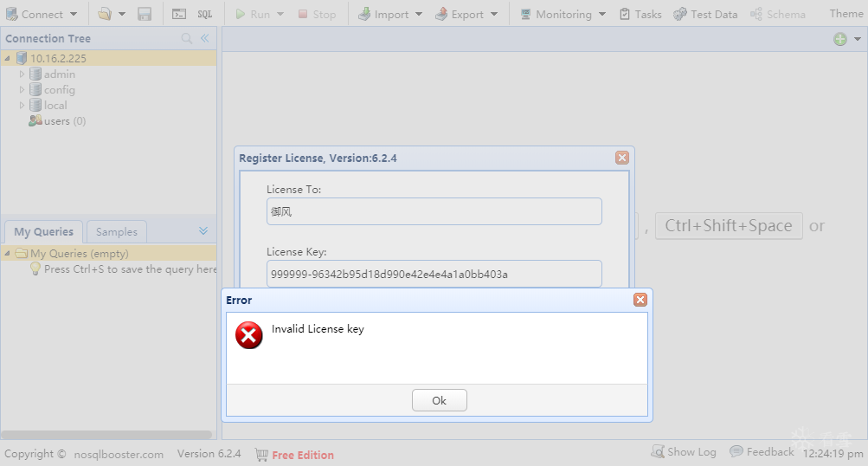Screen dimensions: 868x466
Task: Collapse the 10.16.2.225 connection node
Action: point(7,58)
